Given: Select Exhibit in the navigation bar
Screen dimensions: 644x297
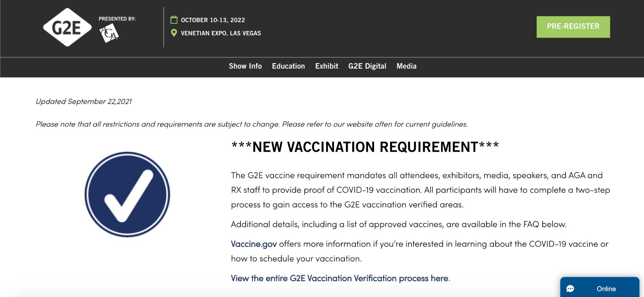Looking at the screenshot, I should (327, 66).
